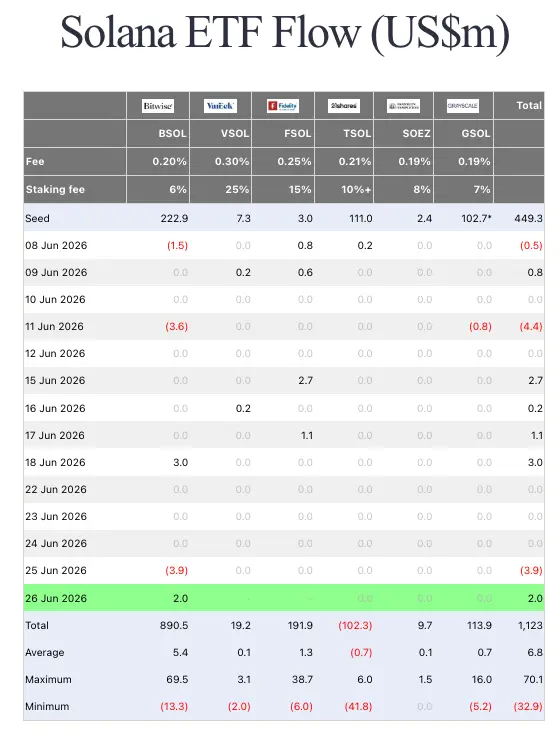The image size is (559, 734).
Task: Click the 'Seed' row label
Action: tap(37, 218)
